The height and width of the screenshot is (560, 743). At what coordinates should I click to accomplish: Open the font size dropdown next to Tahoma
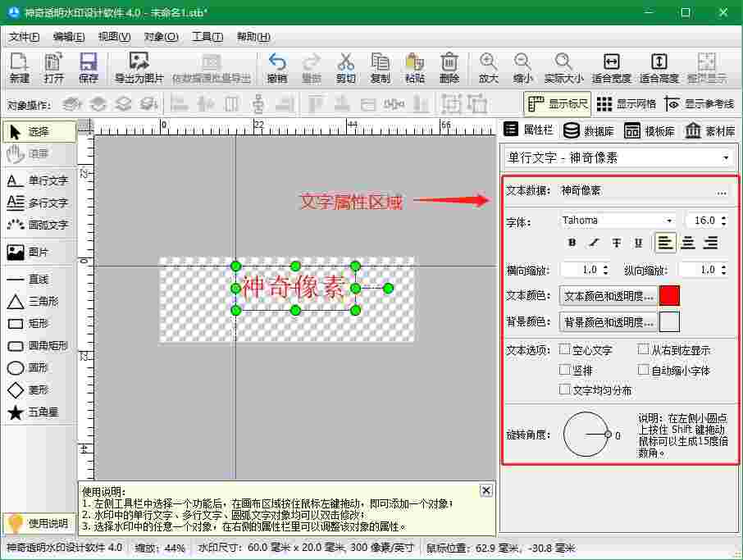click(704, 220)
